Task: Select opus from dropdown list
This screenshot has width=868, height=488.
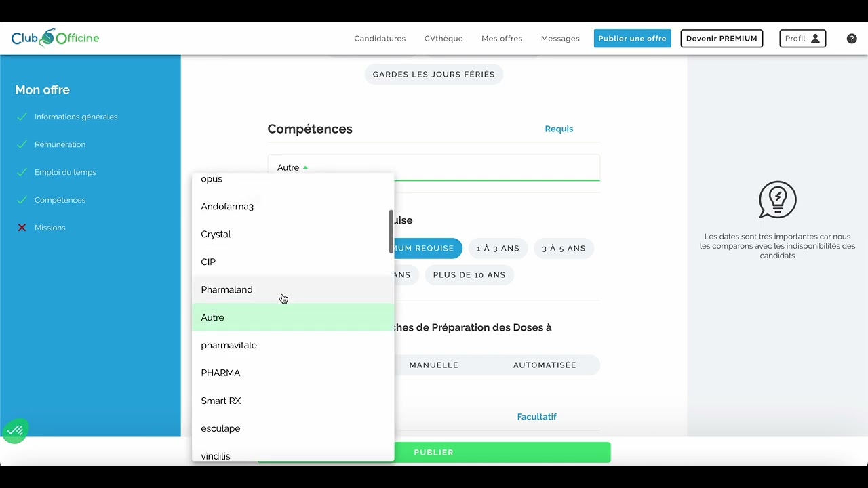Action: coord(293,179)
